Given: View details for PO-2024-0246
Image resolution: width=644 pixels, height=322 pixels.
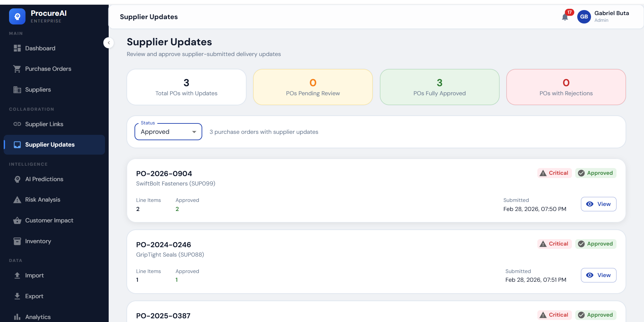Looking at the screenshot, I should pos(598,275).
